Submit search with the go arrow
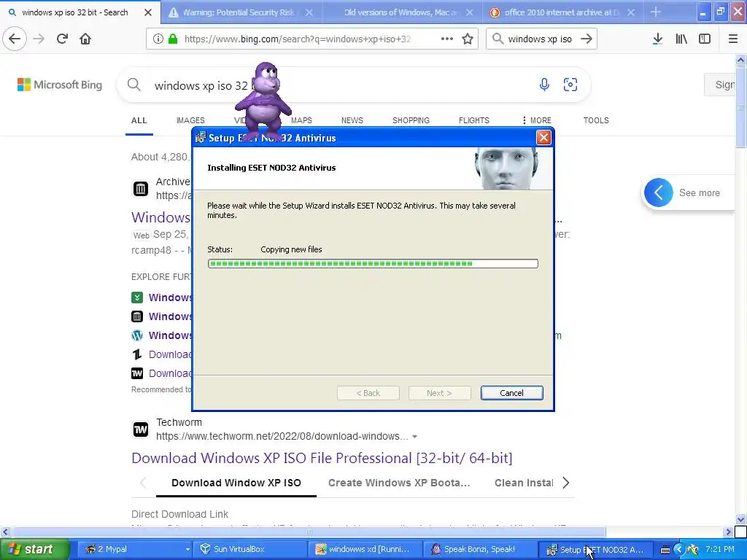Image resolution: width=747 pixels, height=560 pixels. coord(587,39)
